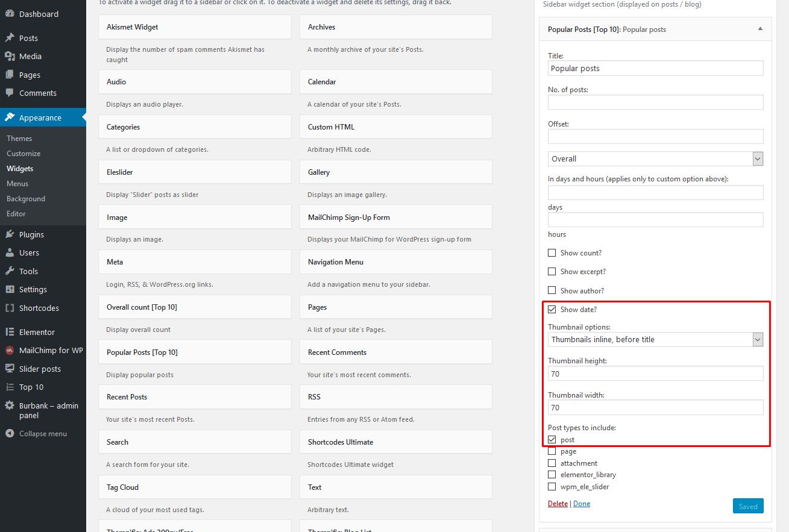This screenshot has width=789, height=532.
Task: Uncheck the Show date checkbox
Action: (552, 310)
